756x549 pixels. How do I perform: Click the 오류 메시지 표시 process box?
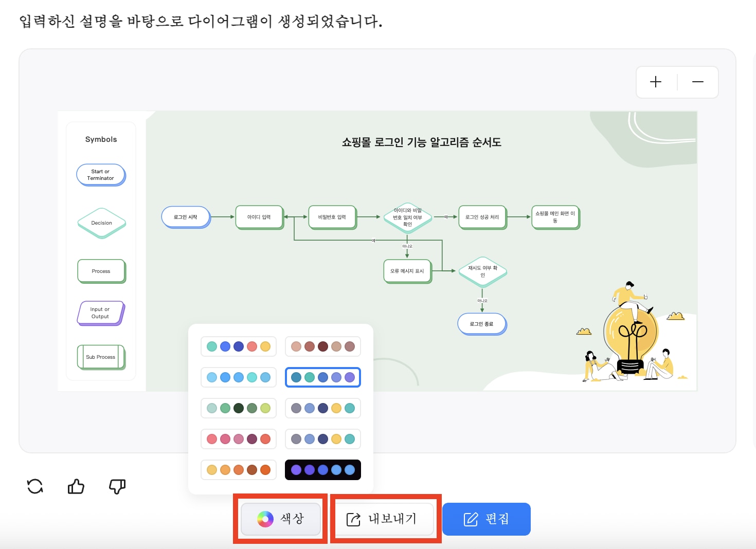(x=407, y=271)
